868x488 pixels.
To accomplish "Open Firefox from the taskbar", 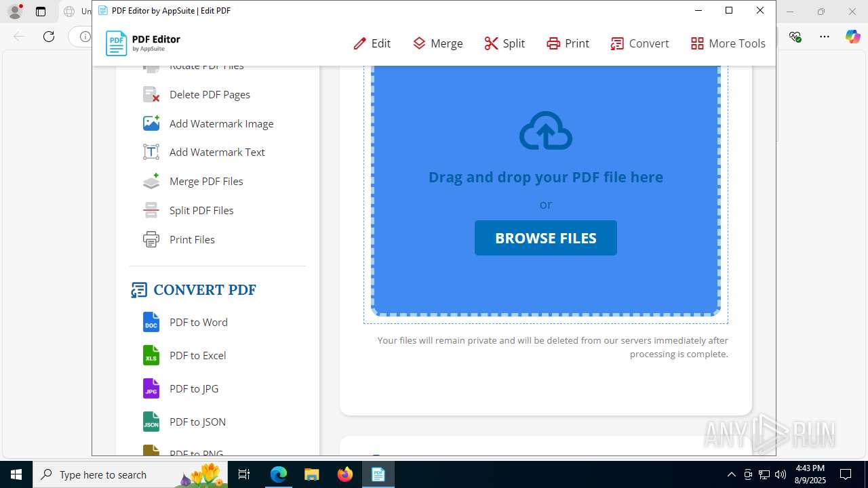I will (345, 474).
